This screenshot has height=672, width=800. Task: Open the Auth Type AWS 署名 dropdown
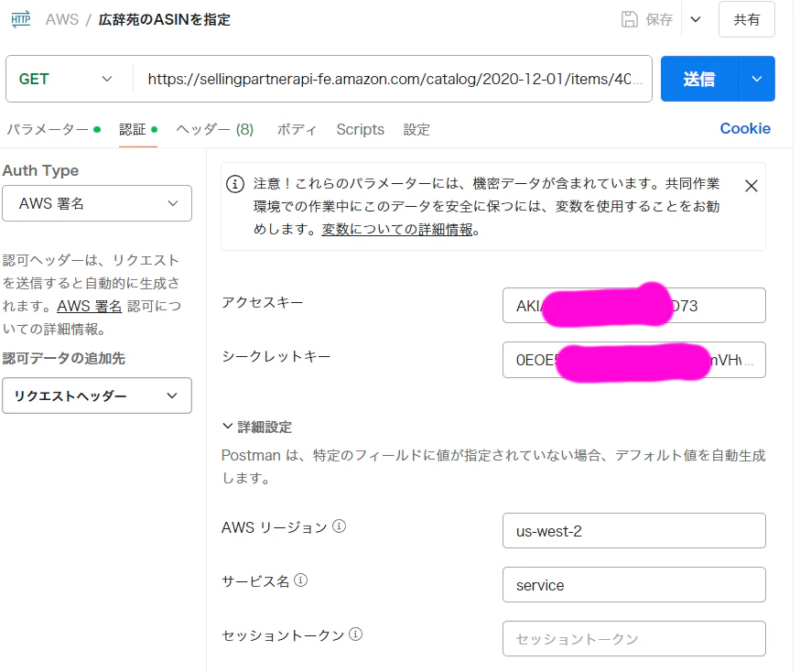coord(97,203)
